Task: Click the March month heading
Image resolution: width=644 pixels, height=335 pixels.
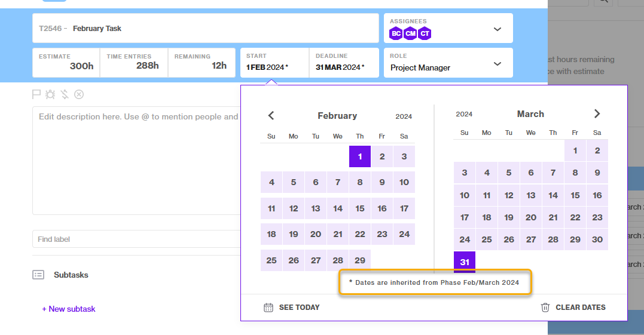Action: pyautogui.click(x=530, y=114)
